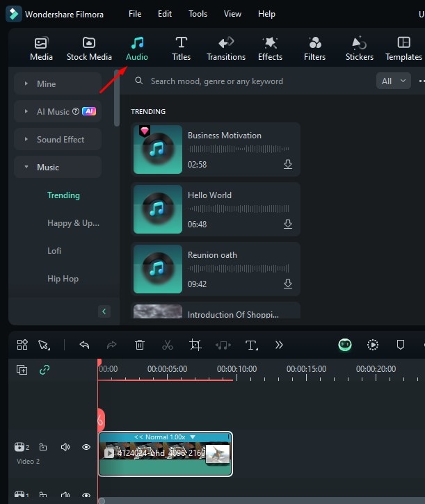The image size is (425, 504).
Task: Collapse the Music category
Action: [x=58, y=167]
